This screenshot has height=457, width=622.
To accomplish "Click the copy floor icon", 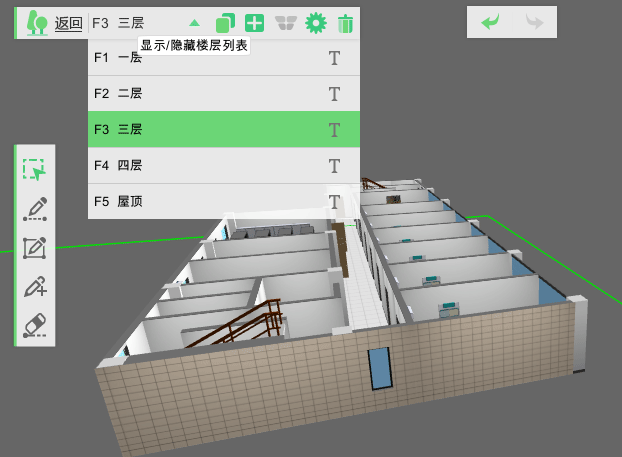I will 225,23.
